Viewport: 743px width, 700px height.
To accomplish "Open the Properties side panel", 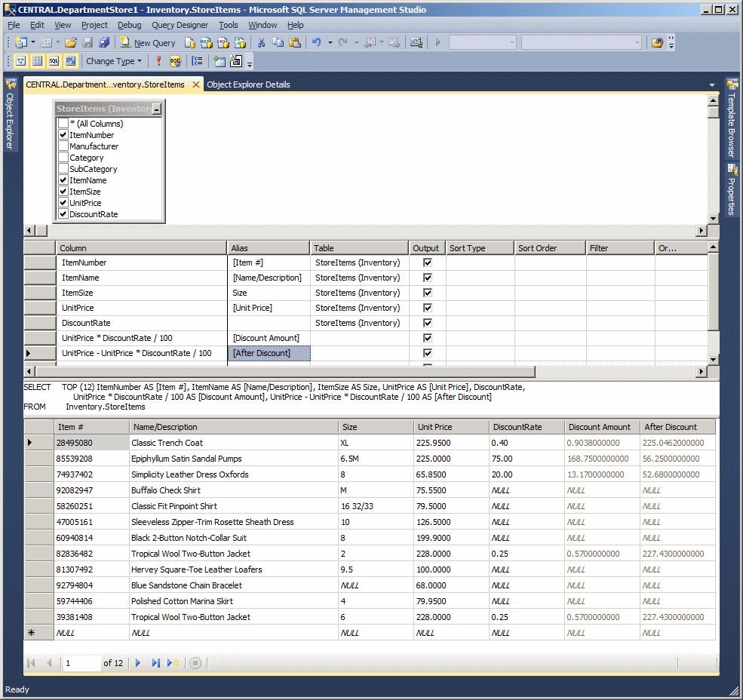I will pos(732,189).
